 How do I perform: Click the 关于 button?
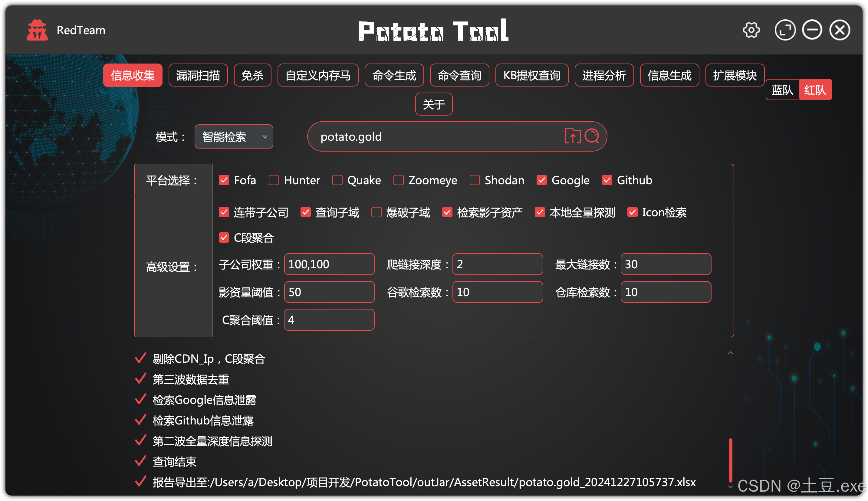[434, 104]
